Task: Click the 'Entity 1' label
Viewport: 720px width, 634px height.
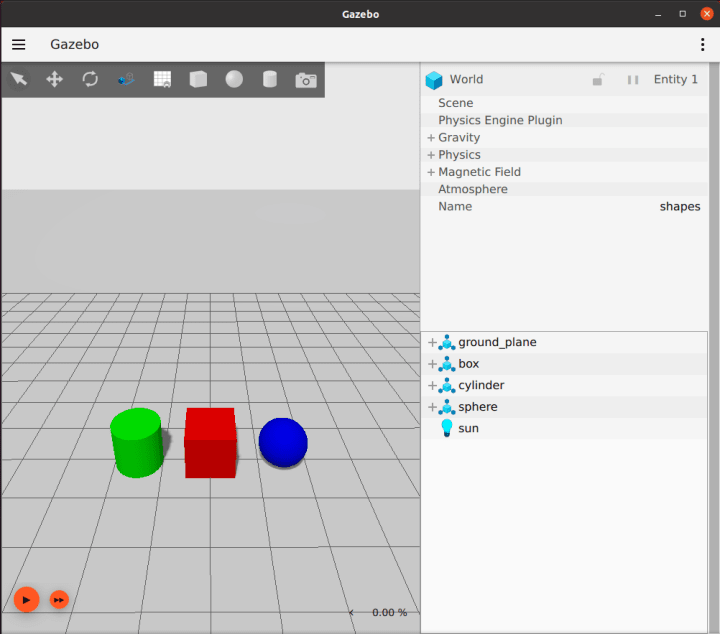Action: (x=675, y=79)
